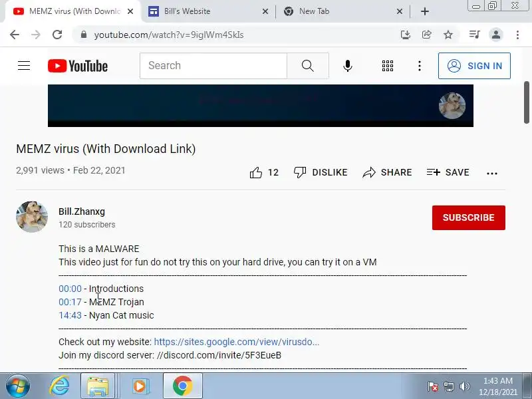Subscribe to Bill.Zhanxg channel
The height and width of the screenshot is (399, 532).
pos(469,217)
